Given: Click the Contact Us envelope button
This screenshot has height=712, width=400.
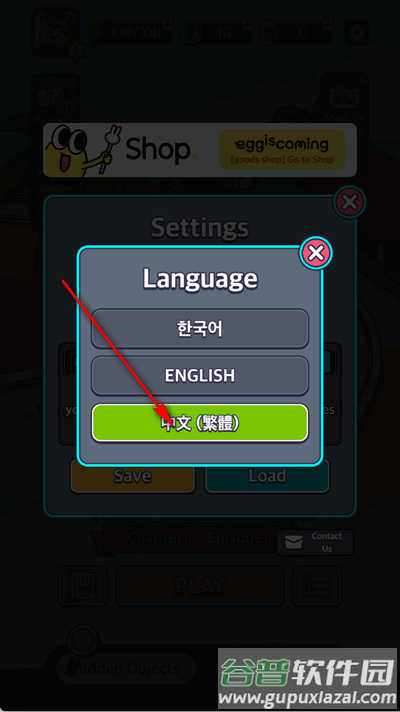Looking at the screenshot, I should (315, 542).
